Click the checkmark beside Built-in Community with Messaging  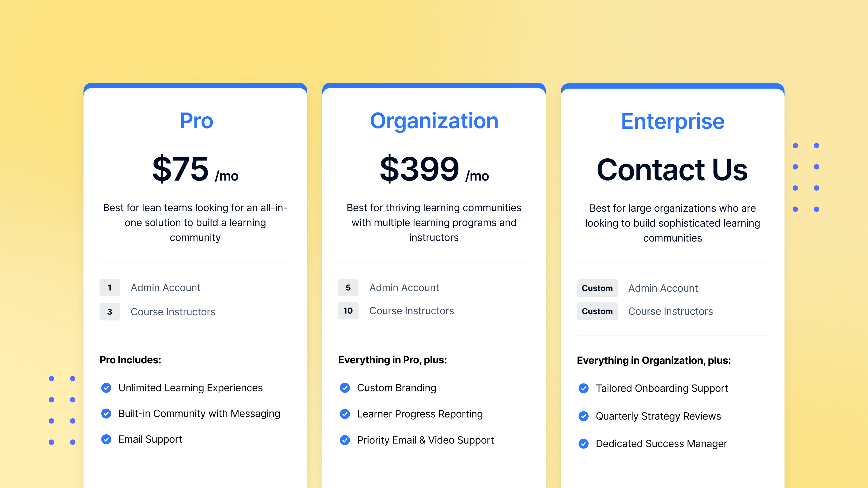(x=106, y=413)
